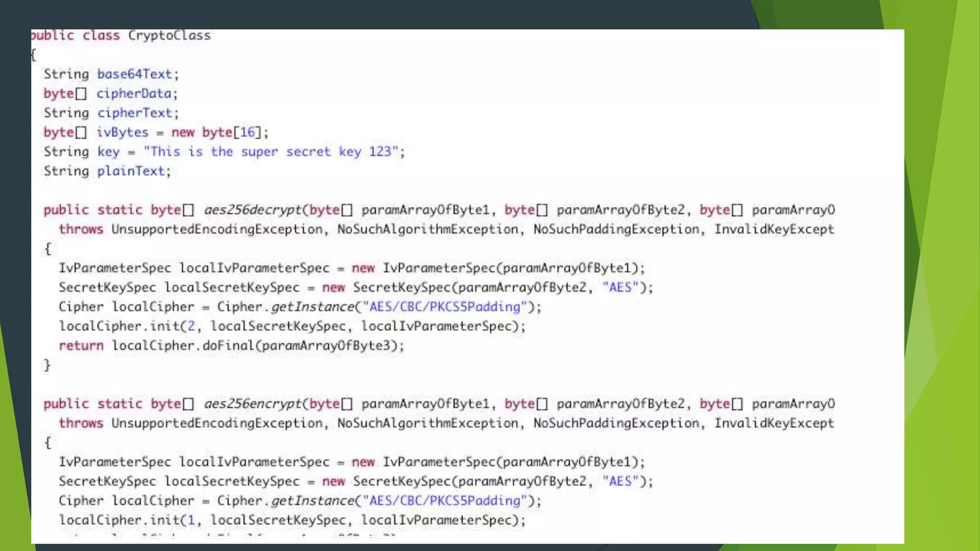Viewport: 980px width, 551px height.
Task: Click the init mode value 1
Action: point(191,520)
